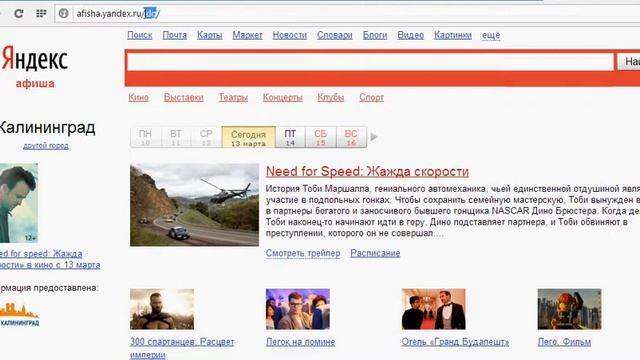Screen dimensions: 640x360
Task: Open the Лего. Фильм thumbnail
Action: tap(569, 309)
